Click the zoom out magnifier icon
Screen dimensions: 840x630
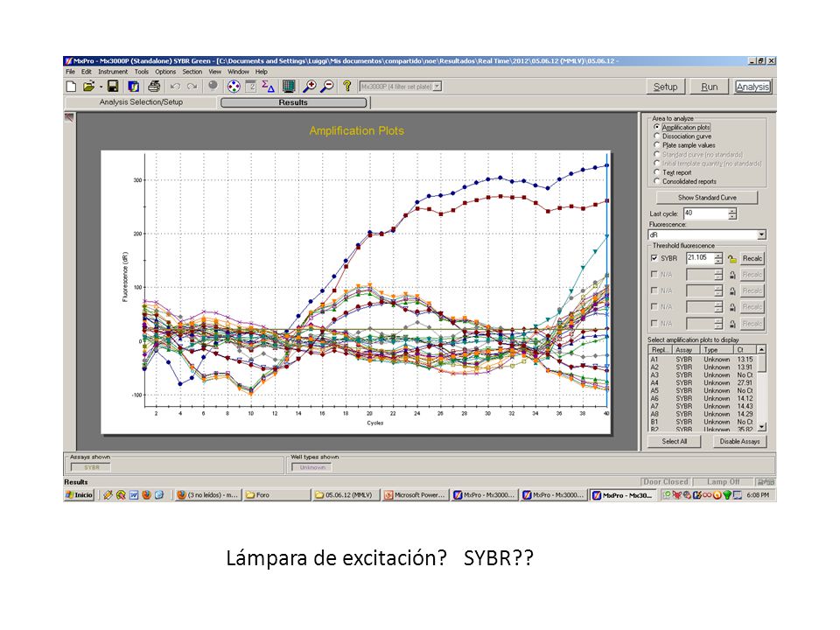click(326, 87)
